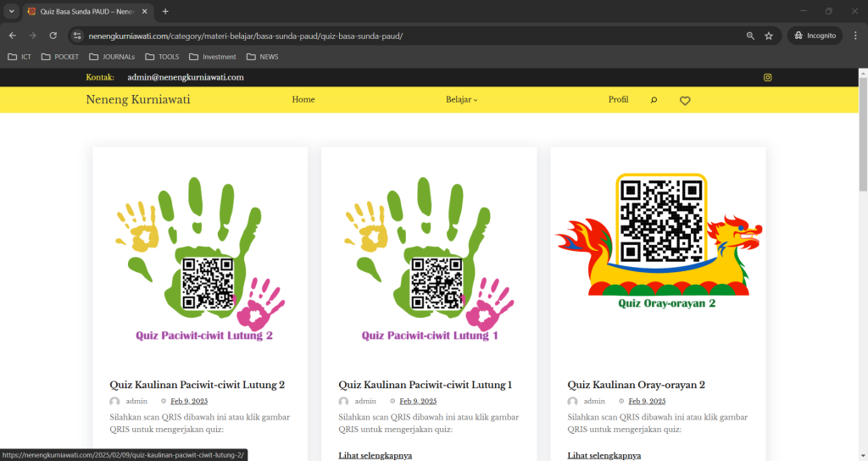868x461 pixels.
Task: Click admin author name under Oray-orayan 2
Action: click(594, 401)
